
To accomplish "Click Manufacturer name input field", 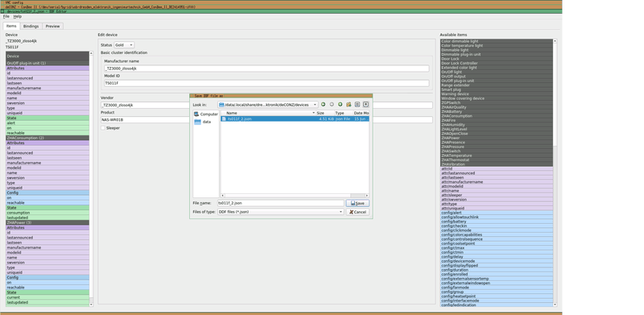I will tap(266, 68).
